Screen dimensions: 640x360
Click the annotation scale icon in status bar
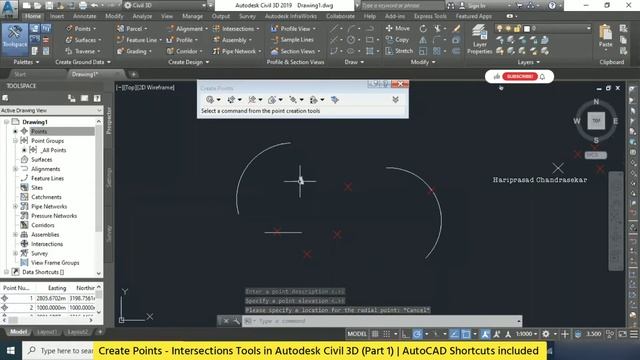click(508, 334)
